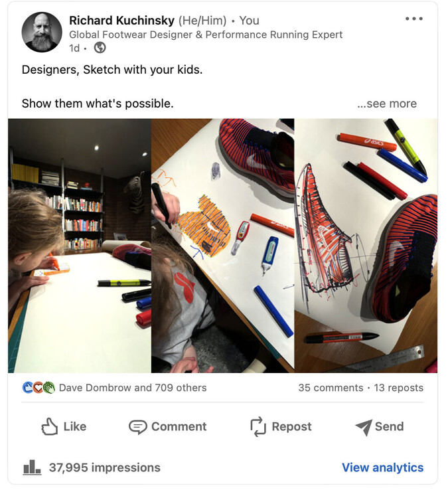This screenshot has width=448, height=492.
Task: Click the Comment speech bubble icon
Action: (x=138, y=427)
